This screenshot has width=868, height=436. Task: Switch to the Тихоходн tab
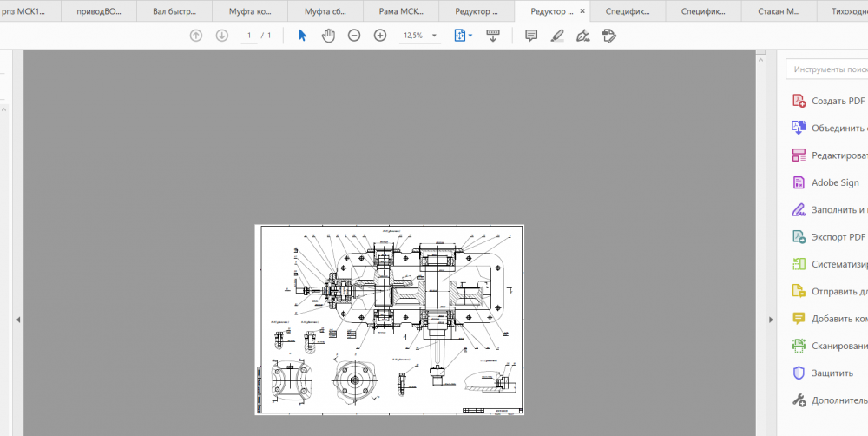click(x=847, y=11)
